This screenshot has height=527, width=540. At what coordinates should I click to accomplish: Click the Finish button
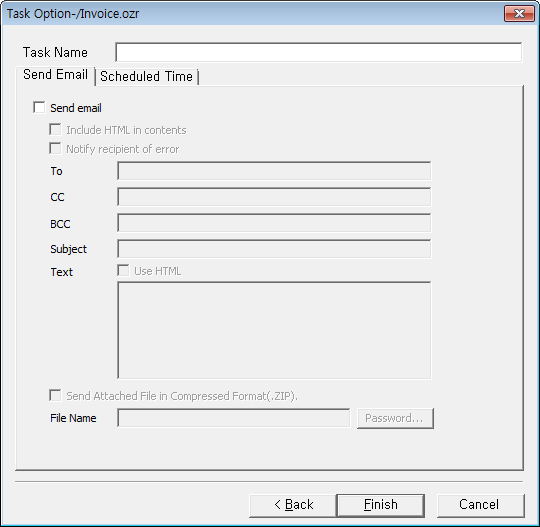(381, 505)
